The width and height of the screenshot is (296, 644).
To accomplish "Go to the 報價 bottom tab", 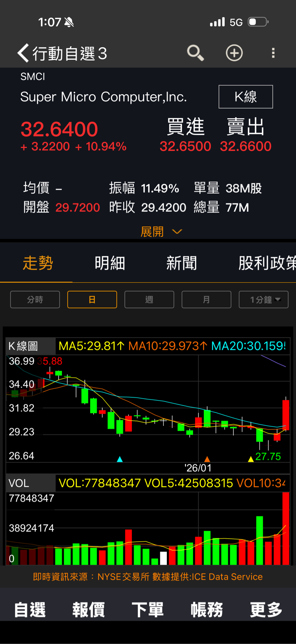I will tap(89, 610).
